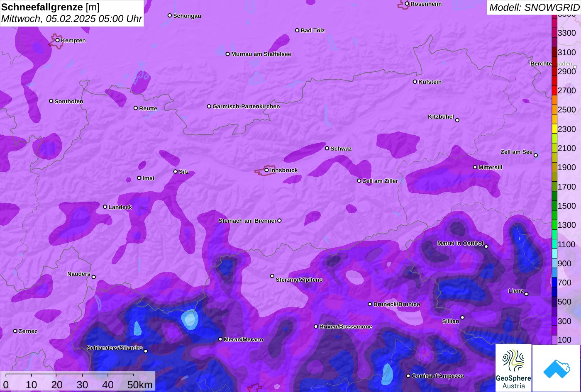Click the yellow 2300 legend color
The width and height of the screenshot is (581, 392).
coord(554,129)
